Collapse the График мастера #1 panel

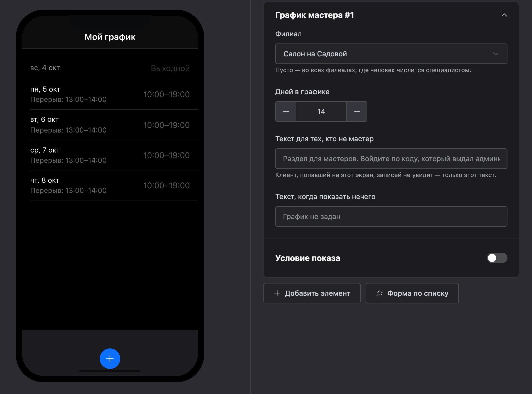point(504,15)
